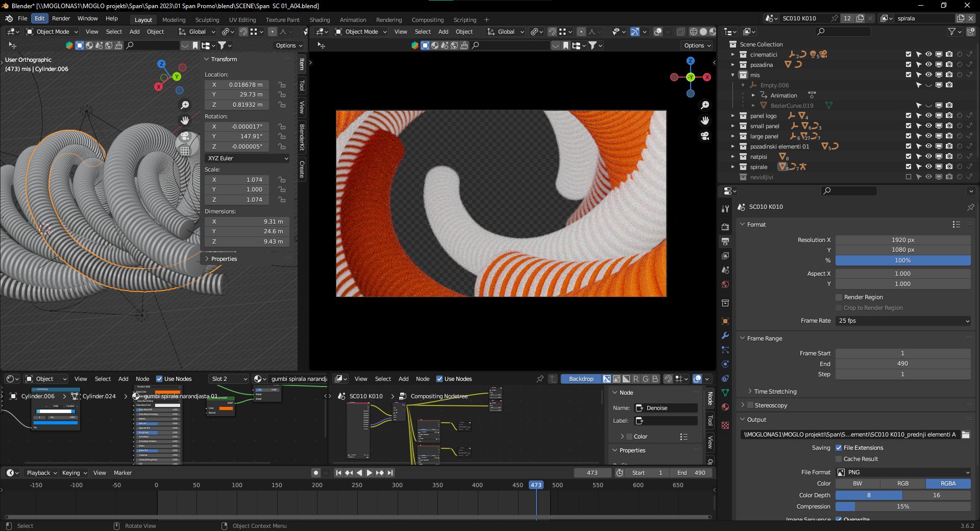Click the Resolution percentage 100% slider

click(x=903, y=260)
